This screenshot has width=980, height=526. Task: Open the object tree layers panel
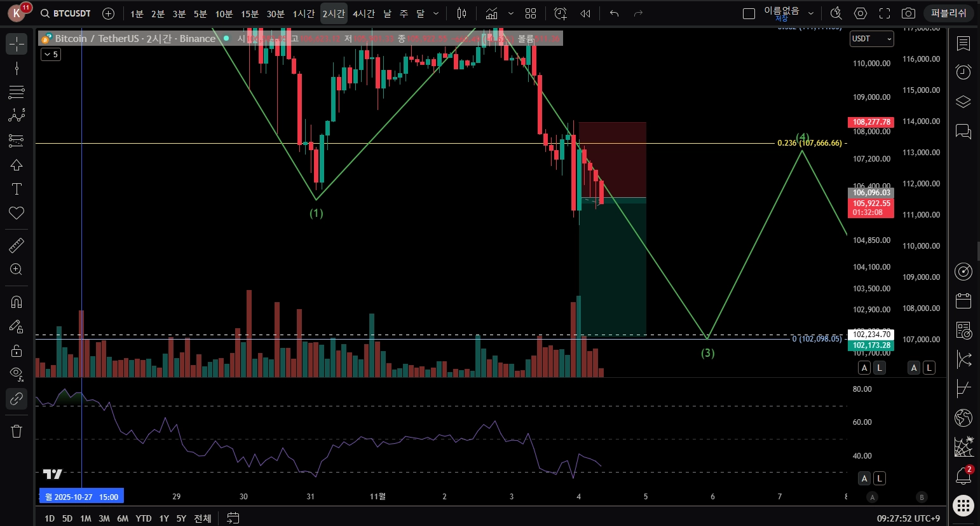coord(963,102)
